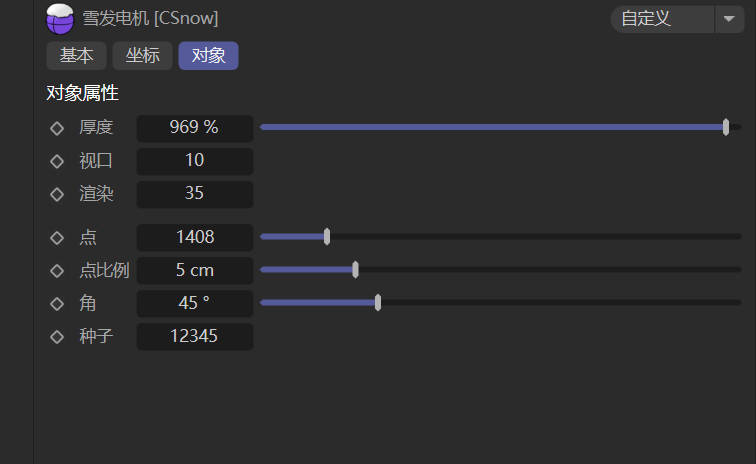Toggle keyframe diamond next to 角
The image size is (756, 464).
click(x=57, y=303)
